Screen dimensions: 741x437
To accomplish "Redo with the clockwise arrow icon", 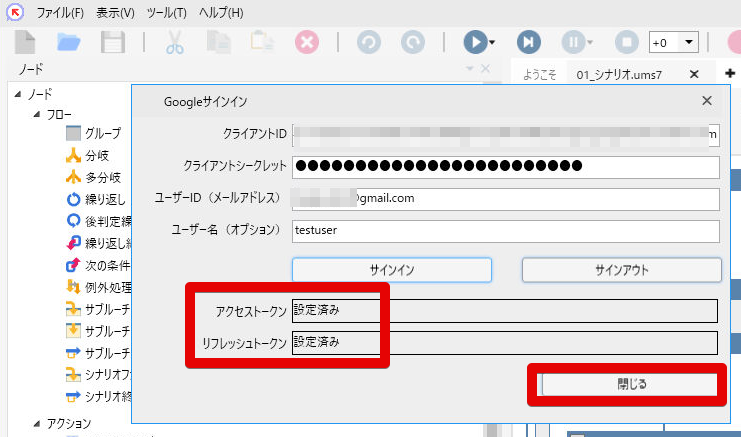I will pos(413,42).
